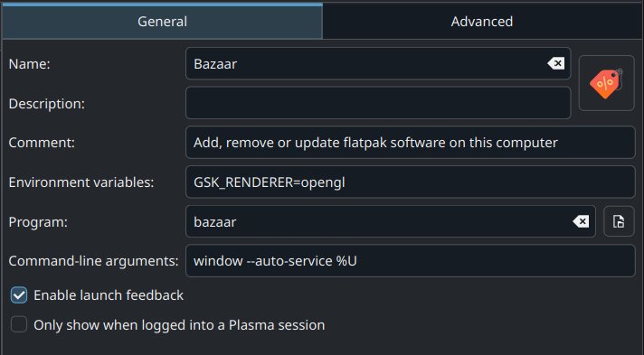This screenshot has height=355, width=644.
Task: Open the file browser icon next to Program
Action: [619, 221]
